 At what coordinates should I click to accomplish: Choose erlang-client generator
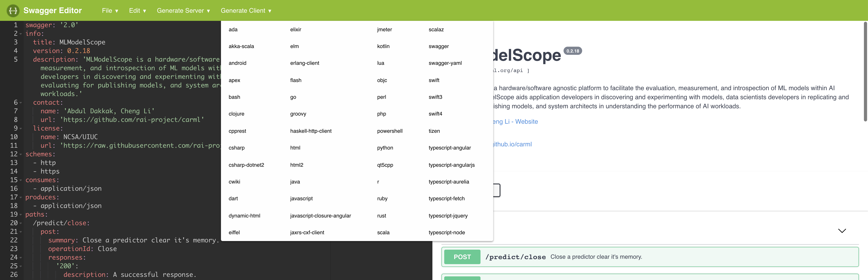305,63
